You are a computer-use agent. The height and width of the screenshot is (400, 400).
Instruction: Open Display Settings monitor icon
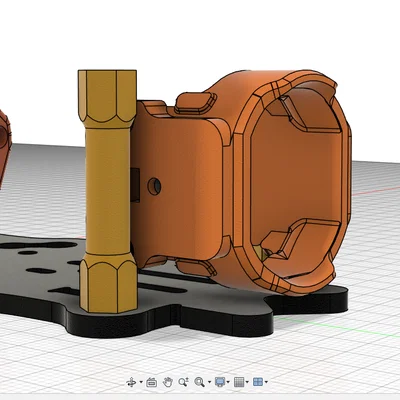tap(220, 382)
